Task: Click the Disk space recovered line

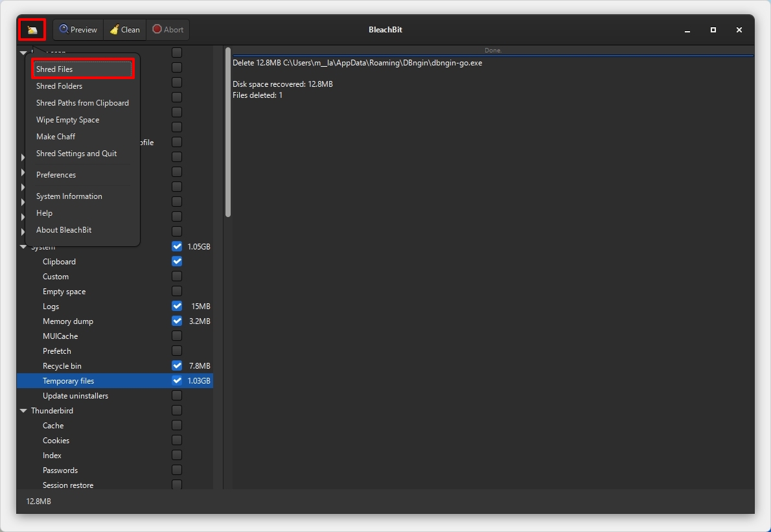Action: pos(282,84)
